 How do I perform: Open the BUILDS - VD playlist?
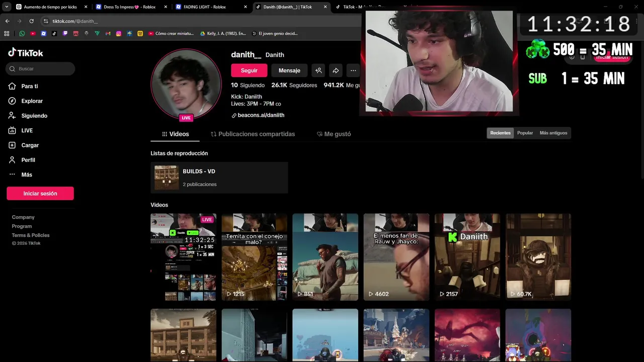[x=219, y=177]
